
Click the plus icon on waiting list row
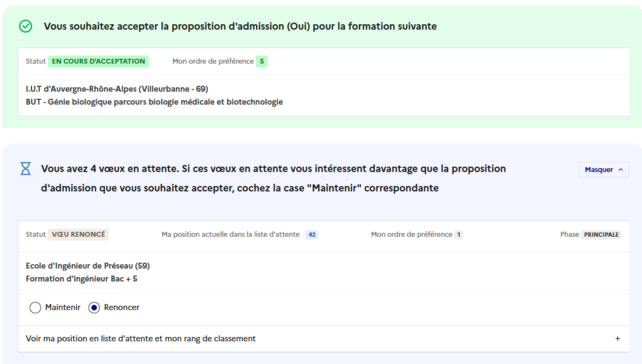pyautogui.click(x=617, y=339)
